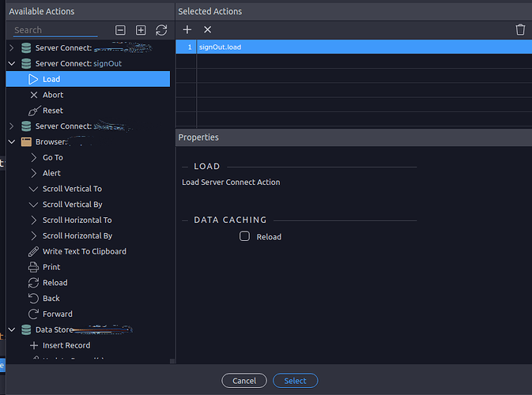The image size is (532, 395).
Task: Collapse the Server Connect signOut node
Action: [12, 63]
